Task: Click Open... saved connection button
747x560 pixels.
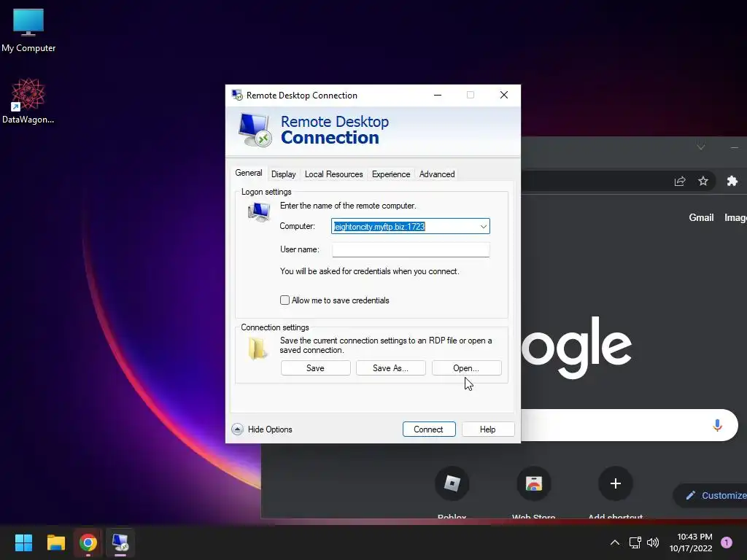Action: pyautogui.click(x=466, y=368)
